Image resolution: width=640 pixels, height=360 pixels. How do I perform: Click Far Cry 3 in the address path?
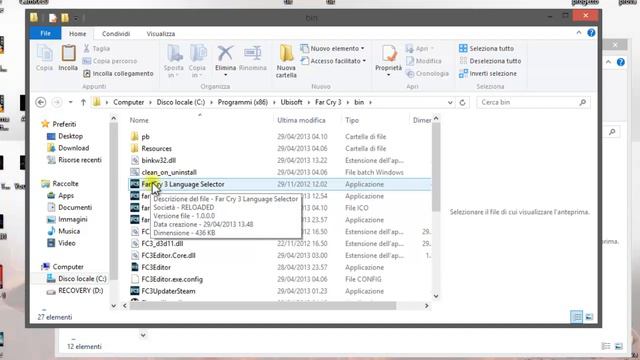tap(328, 102)
